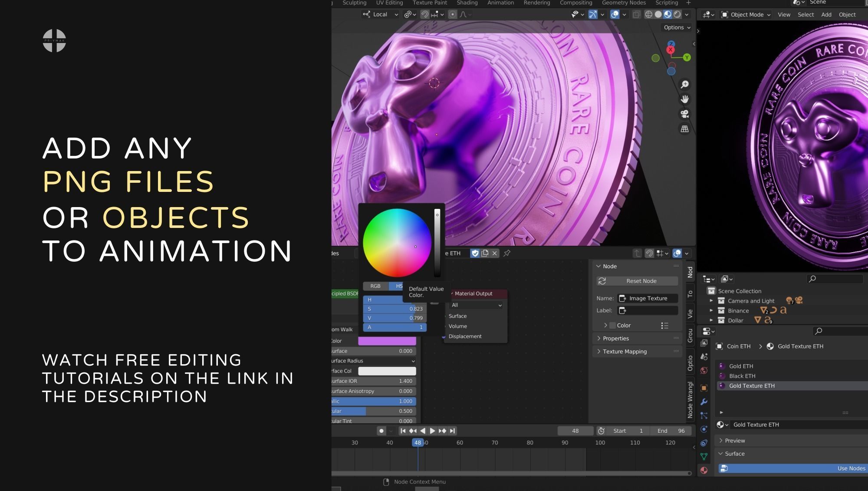Toggle camera view icon in viewport
Viewport: 868px width, 491px height.
[684, 114]
